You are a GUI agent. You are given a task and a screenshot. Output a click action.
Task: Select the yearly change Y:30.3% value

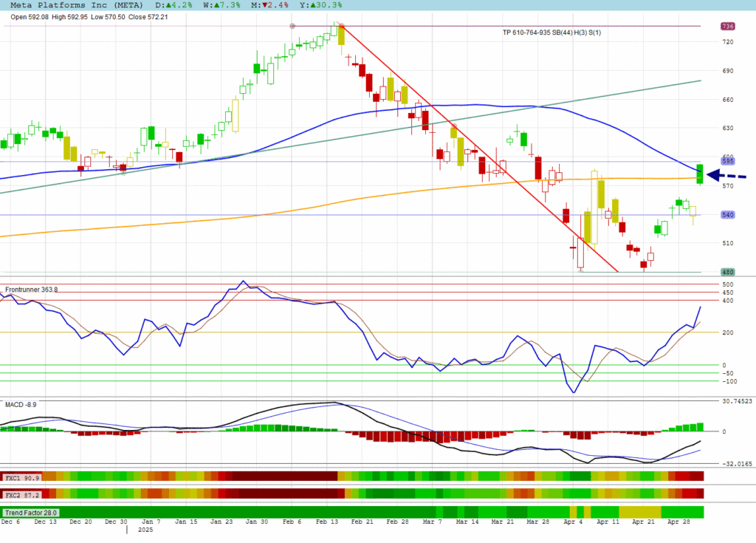pos(320,5)
